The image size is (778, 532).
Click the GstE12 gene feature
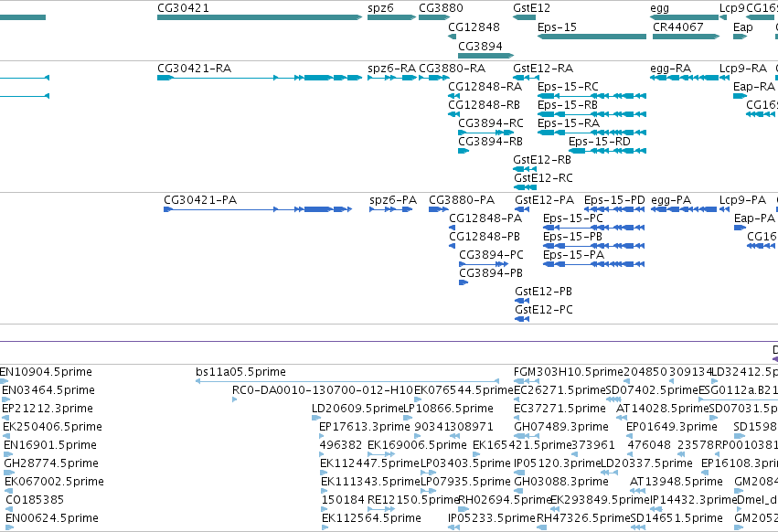coord(525,17)
